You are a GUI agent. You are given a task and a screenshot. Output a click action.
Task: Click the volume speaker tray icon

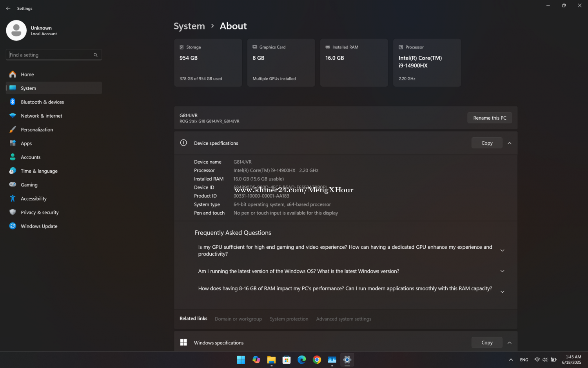545,360
